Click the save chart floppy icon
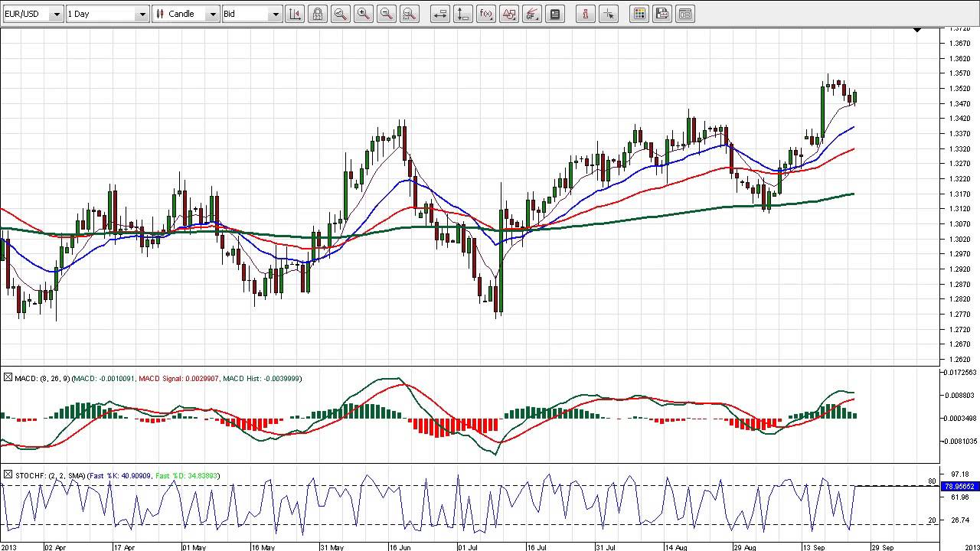 [x=662, y=14]
